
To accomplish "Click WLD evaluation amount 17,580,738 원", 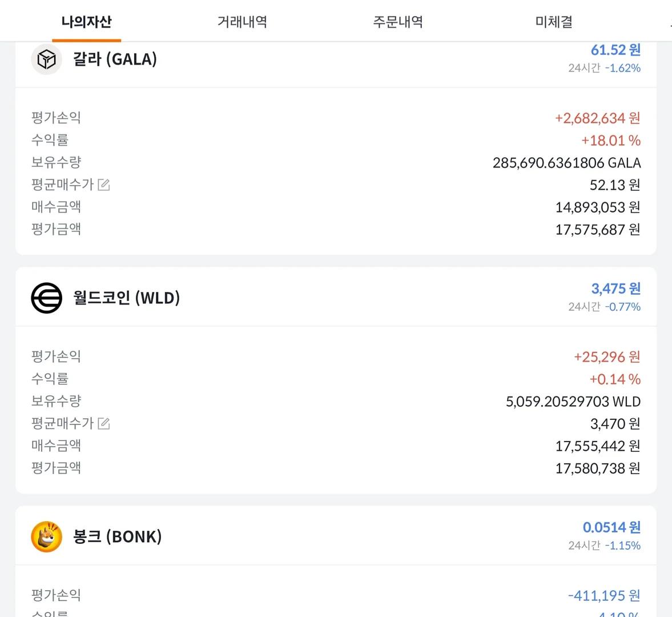I will point(597,468).
